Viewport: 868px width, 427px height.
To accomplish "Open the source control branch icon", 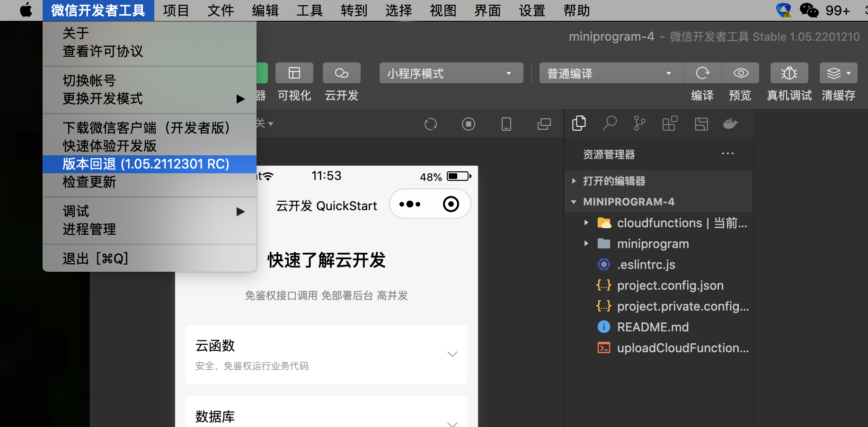I will [x=639, y=124].
